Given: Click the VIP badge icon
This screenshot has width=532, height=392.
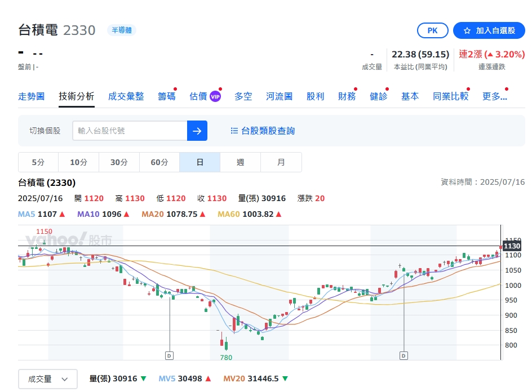Looking at the screenshot, I should point(215,97).
